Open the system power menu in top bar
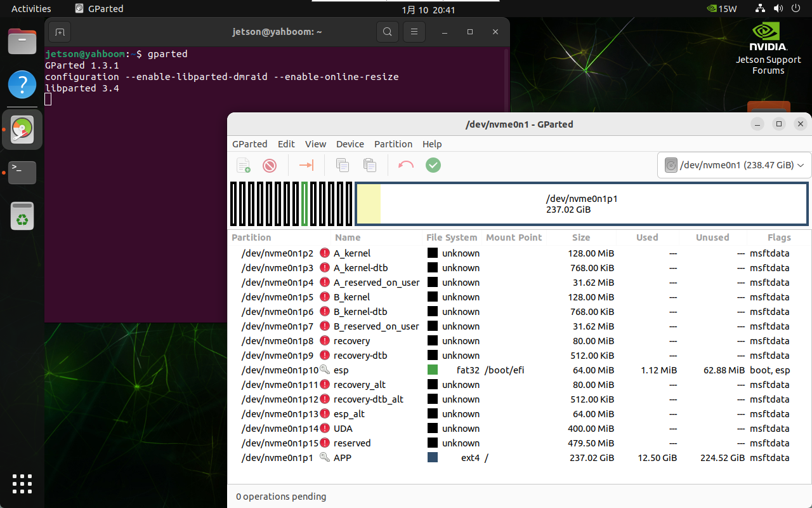This screenshot has width=812, height=508. point(796,9)
